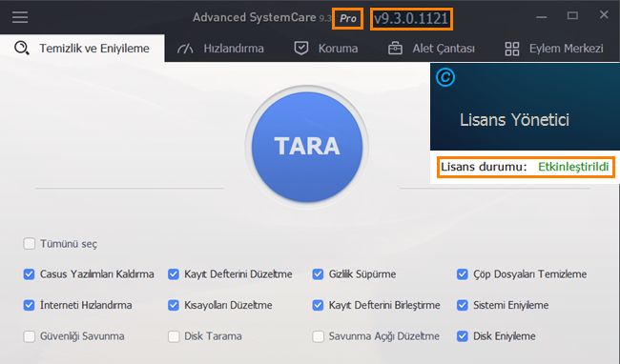Enable Güvenliği Savunma checkbox
Image resolution: width=620 pixels, height=364 pixels.
[x=30, y=336]
